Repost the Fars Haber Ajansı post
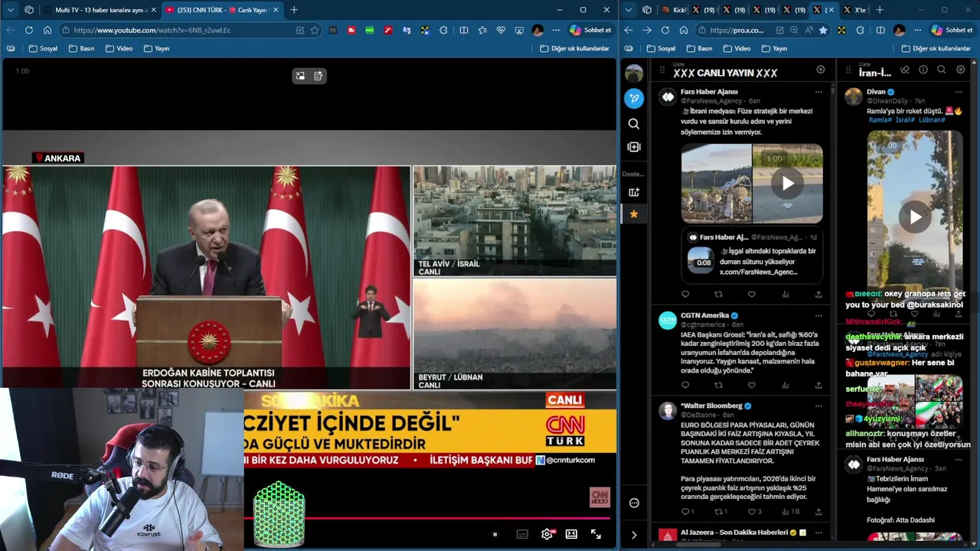The image size is (980, 551). tap(718, 294)
